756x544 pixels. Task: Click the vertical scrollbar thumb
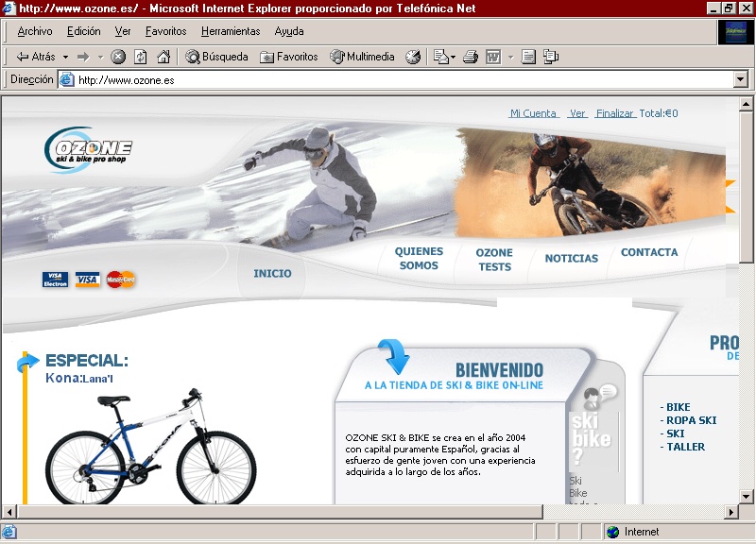tap(746, 187)
